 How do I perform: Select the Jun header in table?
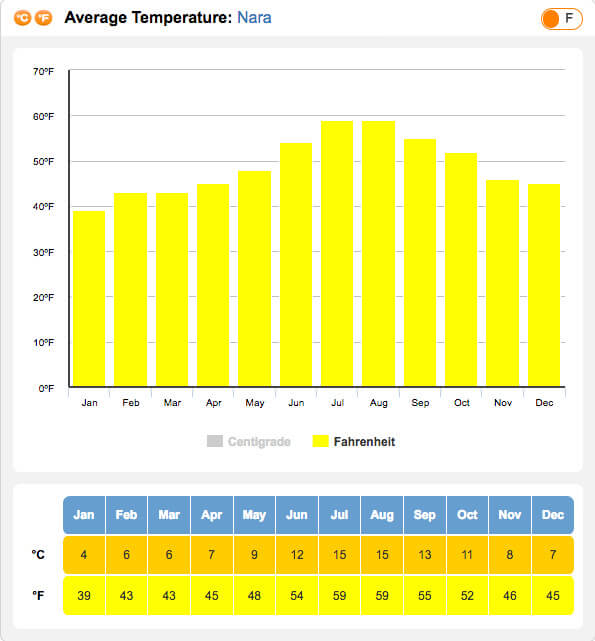coord(297,515)
